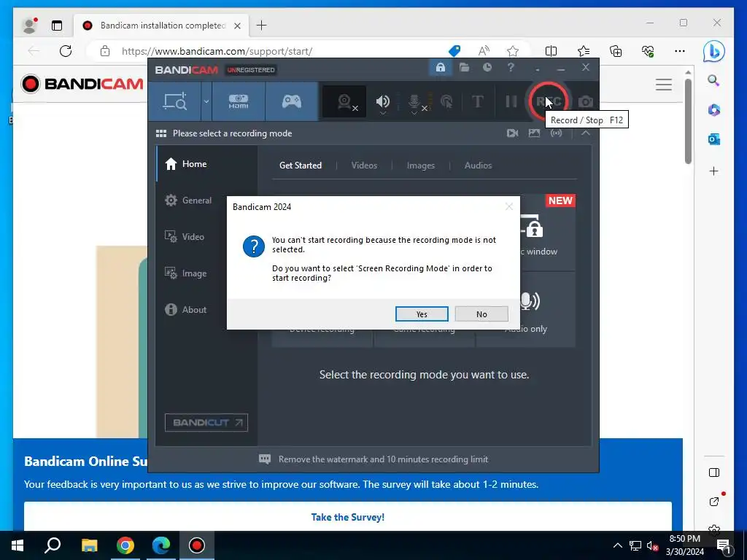Image resolution: width=747 pixels, height=560 pixels.
Task: Open the output folder icon in Bandicam
Action: pos(464,68)
